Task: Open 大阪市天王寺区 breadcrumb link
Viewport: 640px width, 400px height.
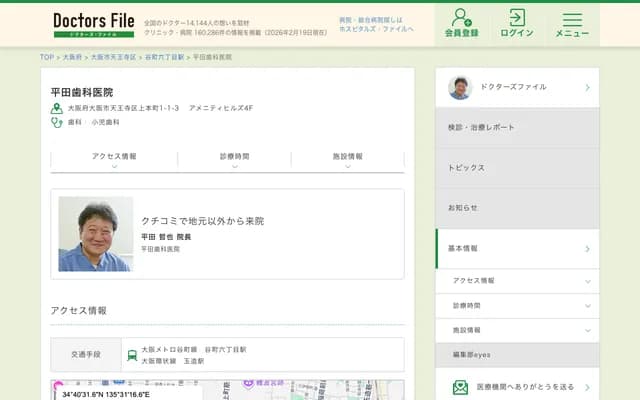Action: point(113,57)
